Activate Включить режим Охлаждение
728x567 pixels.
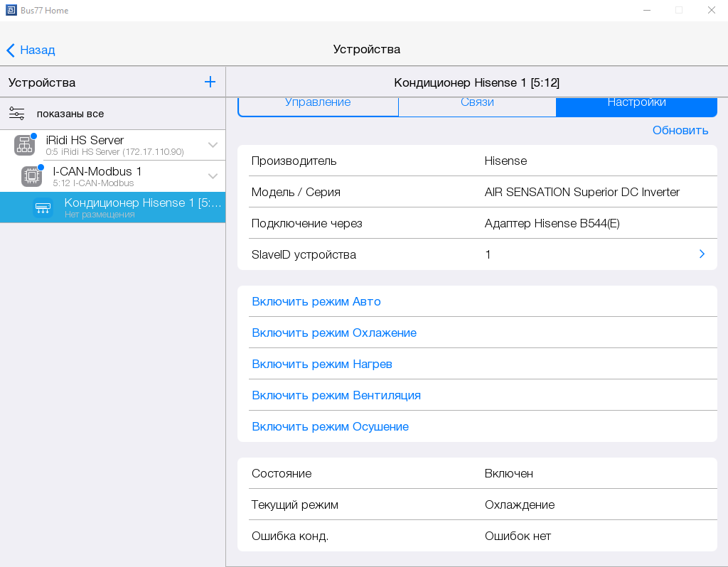(x=334, y=333)
